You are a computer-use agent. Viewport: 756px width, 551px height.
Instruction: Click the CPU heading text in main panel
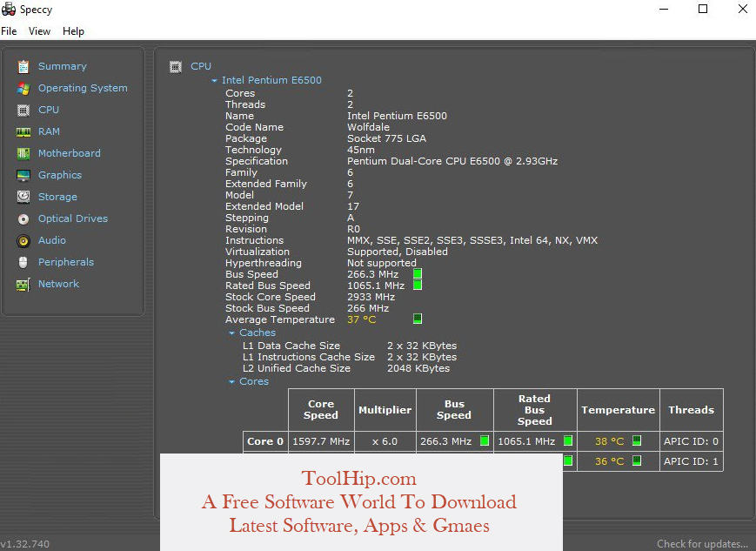(201, 66)
